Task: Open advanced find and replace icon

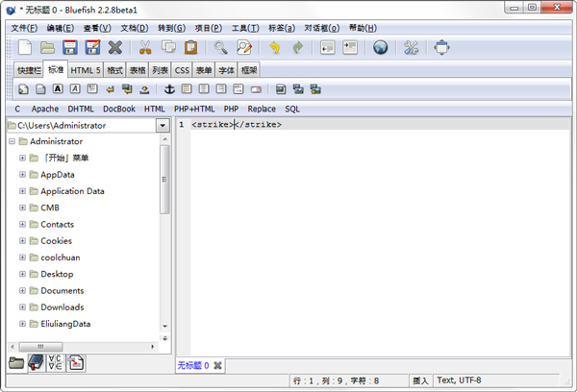Action: (244, 47)
